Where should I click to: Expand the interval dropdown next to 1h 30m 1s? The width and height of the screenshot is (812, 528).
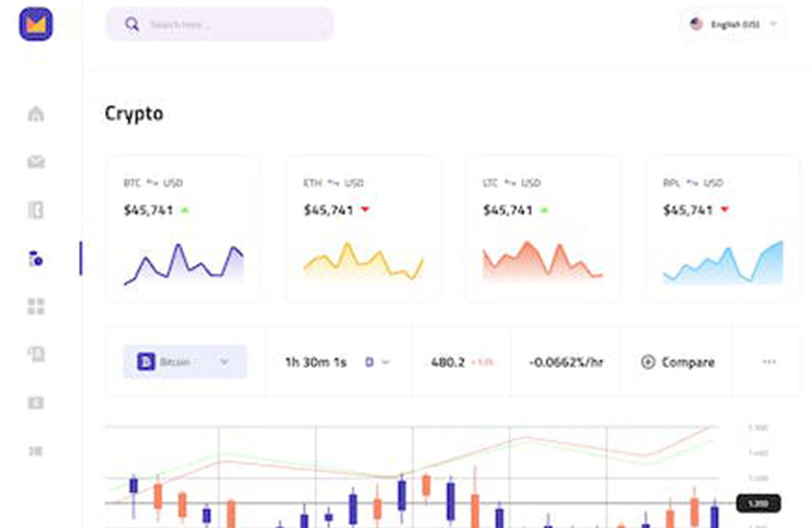[386, 362]
